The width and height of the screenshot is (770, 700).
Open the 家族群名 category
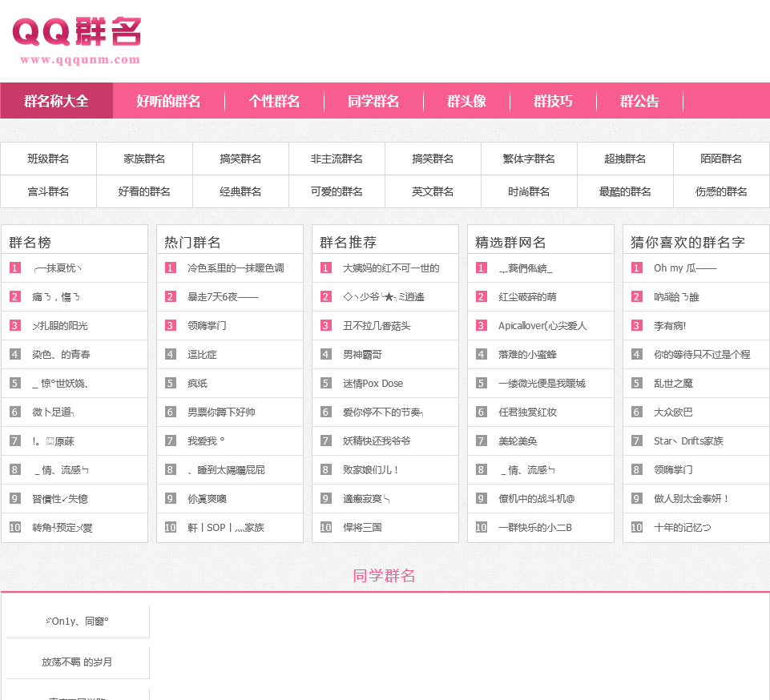coord(144,159)
